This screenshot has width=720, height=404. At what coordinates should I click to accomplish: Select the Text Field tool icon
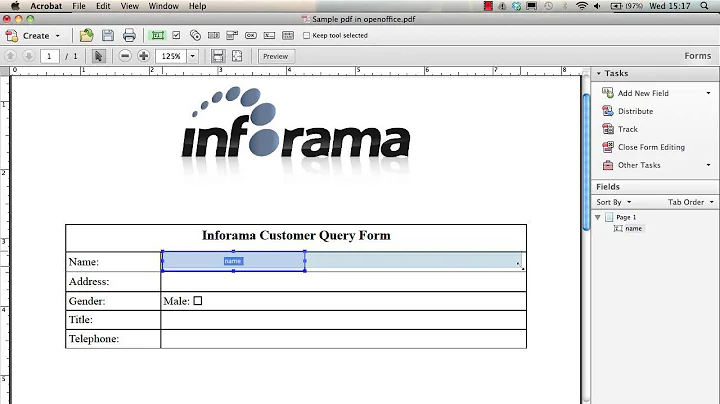coord(158,35)
